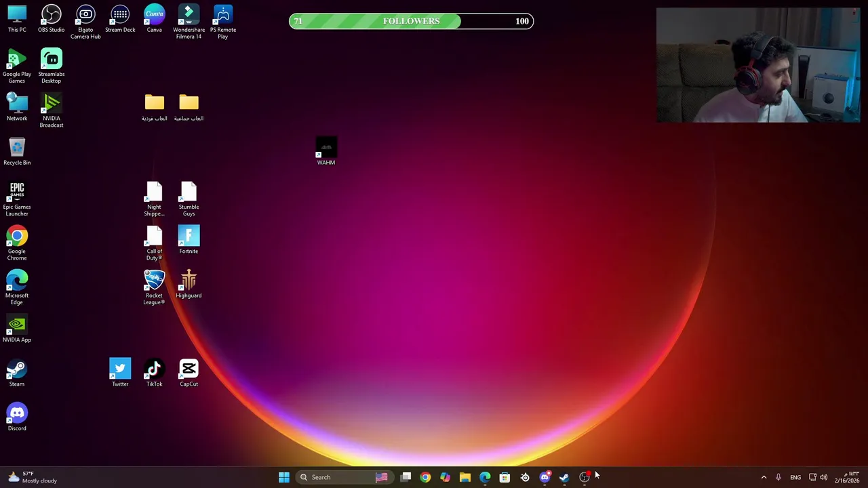868x488 pixels.
Task: Open the clock and date panel
Action: [846, 477]
